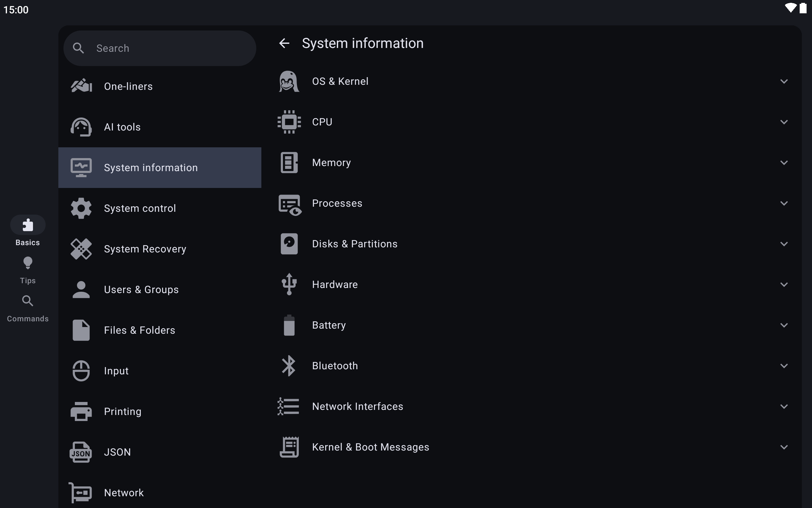The height and width of the screenshot is (508, 812).
Task: Expand the Memory section chevron
Action: click(x=784, y=163)
